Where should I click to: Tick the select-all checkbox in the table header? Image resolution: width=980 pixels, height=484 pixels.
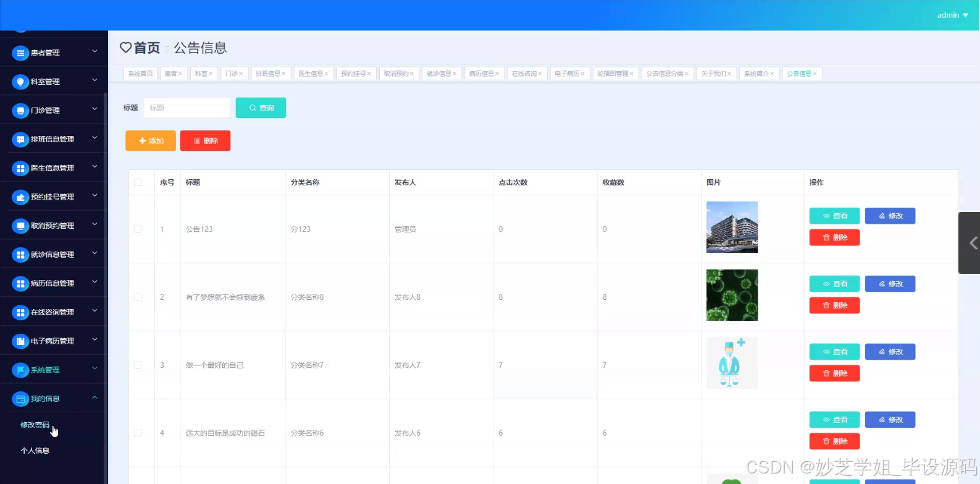[138, 182]
